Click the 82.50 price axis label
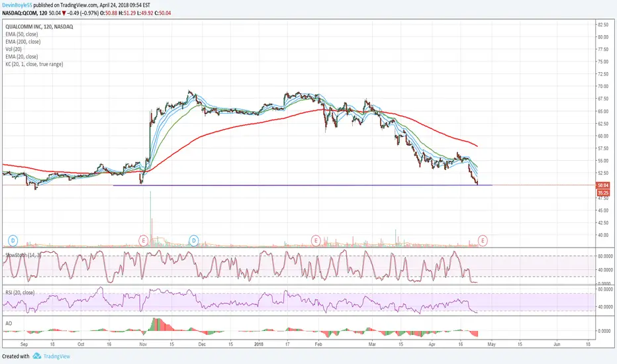This screenshot has width=617, height=364. (x=603, y=24)
